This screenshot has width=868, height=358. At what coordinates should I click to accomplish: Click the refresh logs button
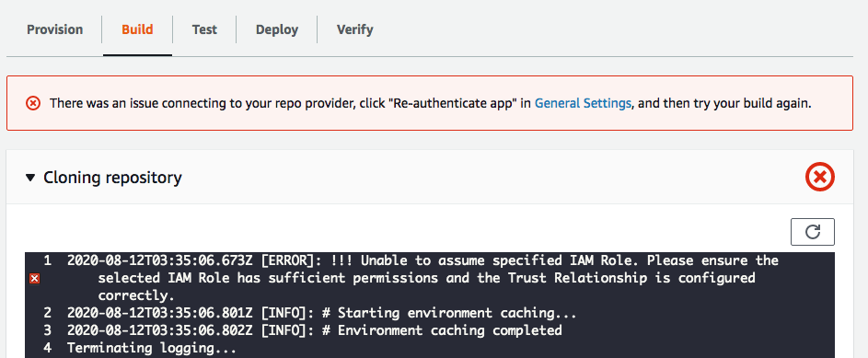click(812, 232)
